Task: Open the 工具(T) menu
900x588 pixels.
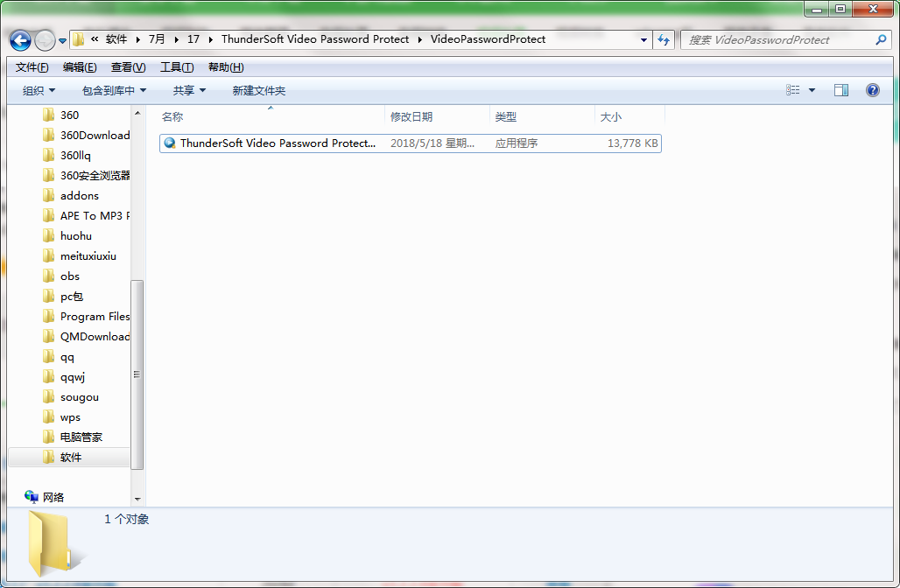Action: click(177, 67)
